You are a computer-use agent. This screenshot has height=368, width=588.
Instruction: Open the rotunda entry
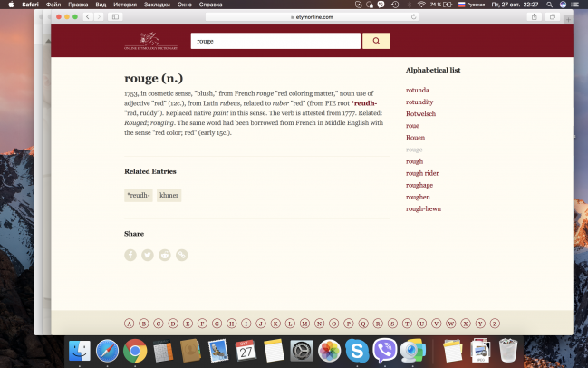pos(418,90)
